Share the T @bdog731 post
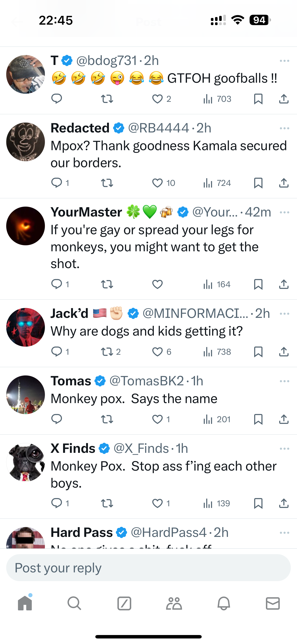The width and height of the screenshot is (297, 644). 284,99
